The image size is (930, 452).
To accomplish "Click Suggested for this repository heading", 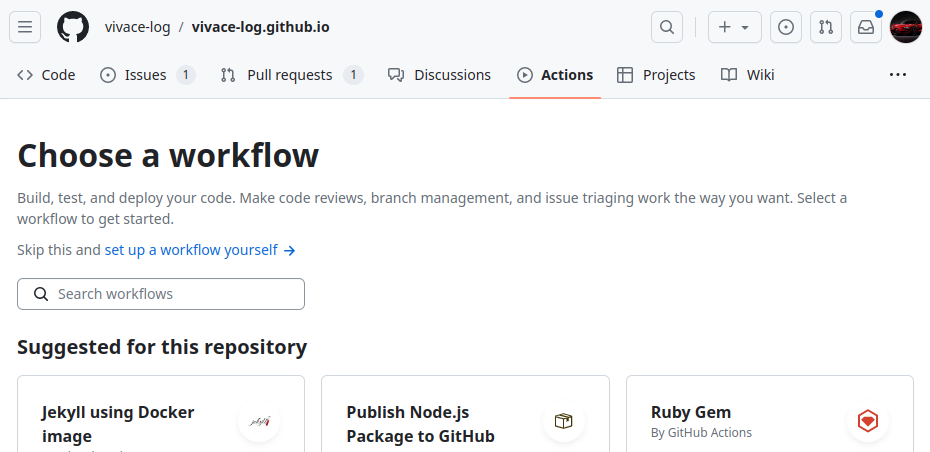I will [x=162, y=347].
